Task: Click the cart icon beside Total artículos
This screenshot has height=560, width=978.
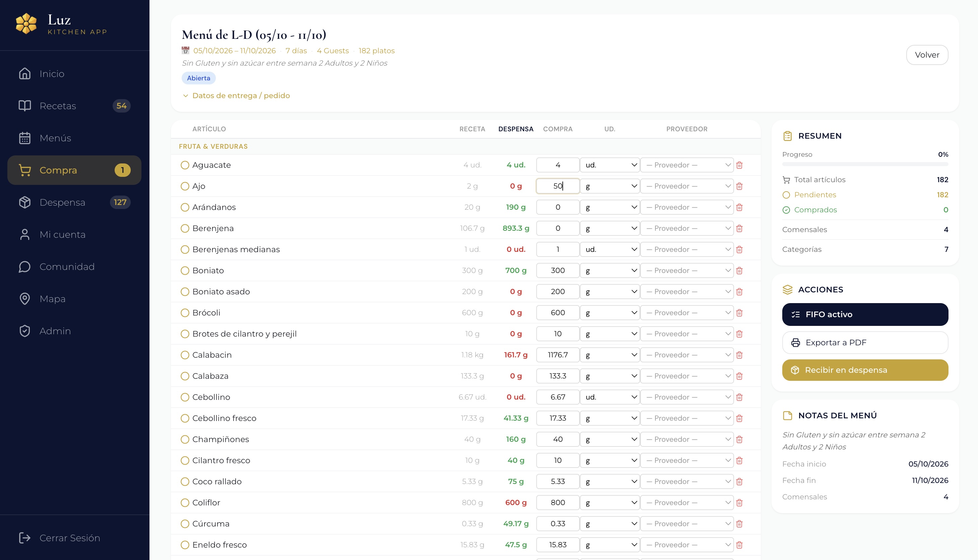Action: point(786,180)
